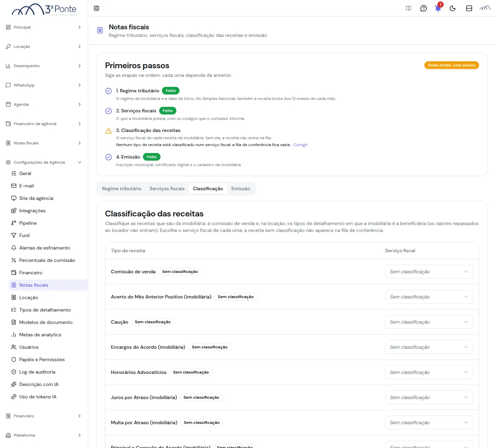Select the Classificação tab
Viewport: 496px width, 448px height.
(208, 189)
